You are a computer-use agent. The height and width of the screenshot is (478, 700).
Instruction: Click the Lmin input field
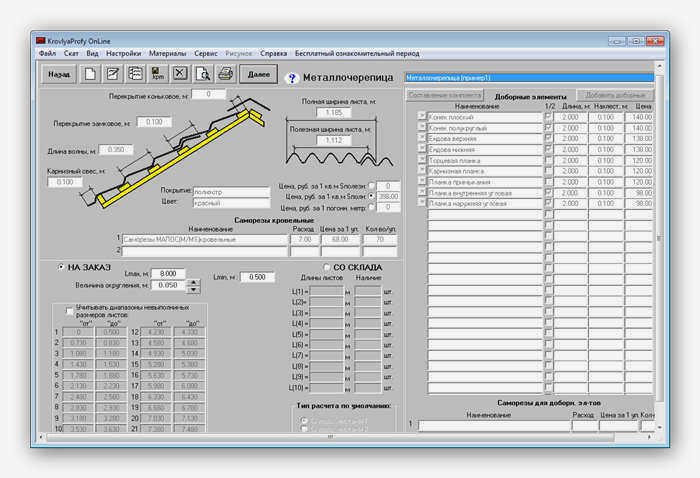point(257,277)
